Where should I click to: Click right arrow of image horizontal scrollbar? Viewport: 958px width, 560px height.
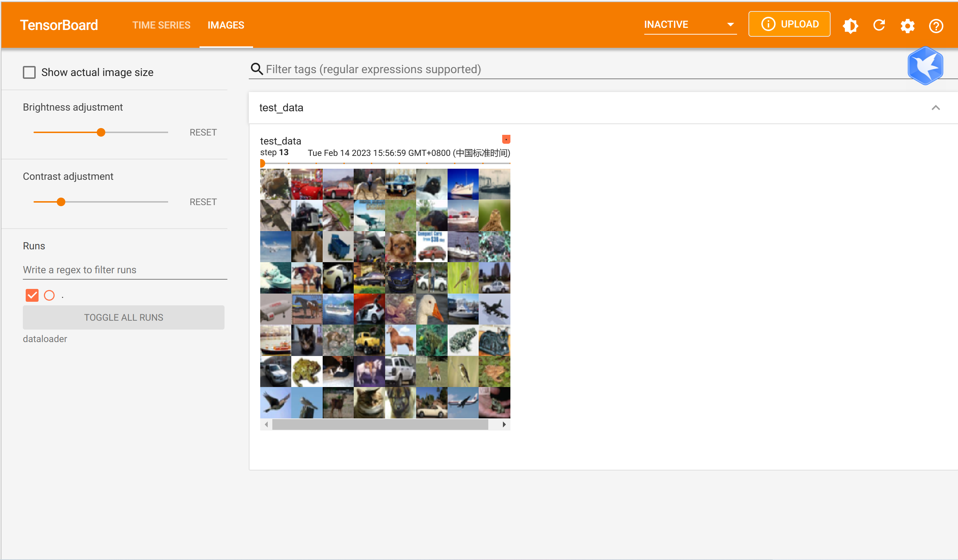[x=504, y=424]
